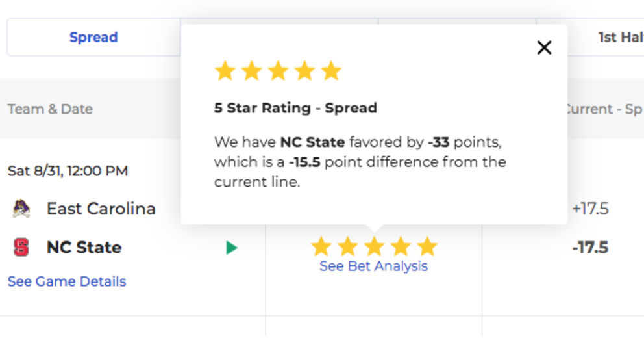Click the star rating inside the popup
Screen dimensions: 644x364
click(278, 71)
